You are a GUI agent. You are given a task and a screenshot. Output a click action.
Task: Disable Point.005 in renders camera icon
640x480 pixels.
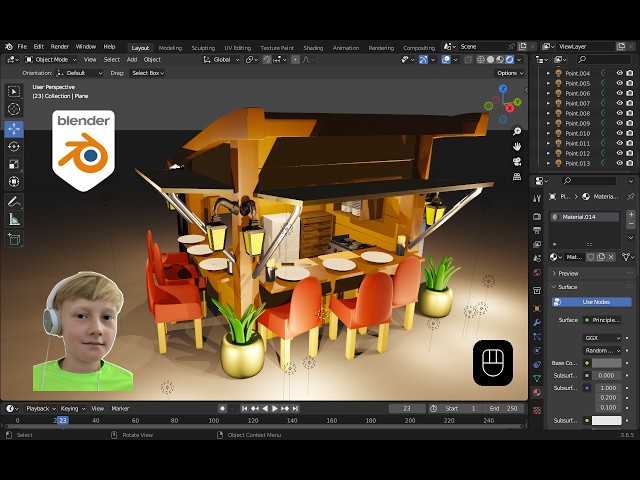630,83
